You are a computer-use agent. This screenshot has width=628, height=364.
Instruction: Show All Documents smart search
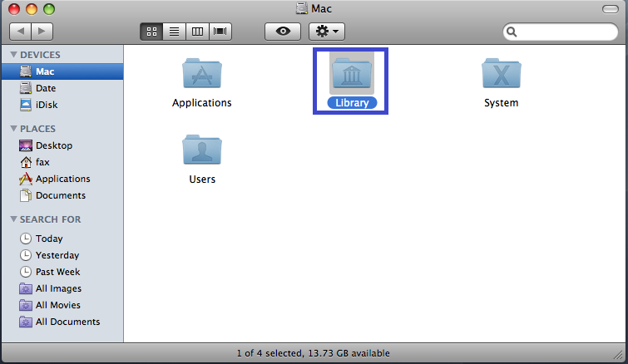click(x=62, y=322)
